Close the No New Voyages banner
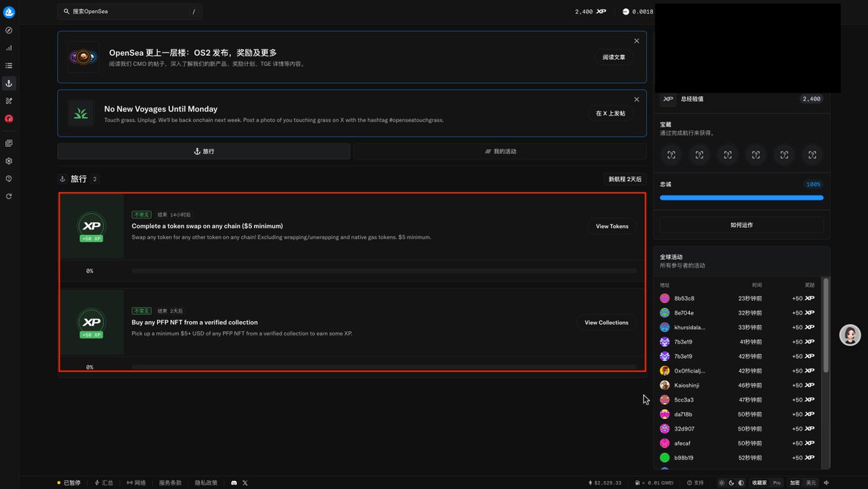 636,100
